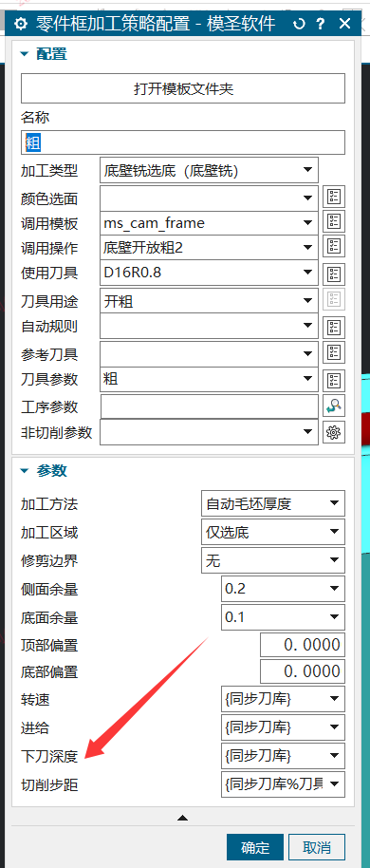Click the 加工类型 label text
This screenshot has height=868, width=370.
[x=49, y=171]
